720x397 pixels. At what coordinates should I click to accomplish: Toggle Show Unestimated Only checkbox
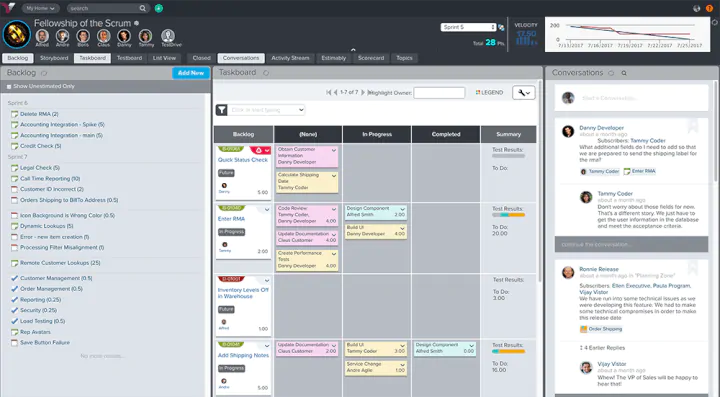click(9, 86)
